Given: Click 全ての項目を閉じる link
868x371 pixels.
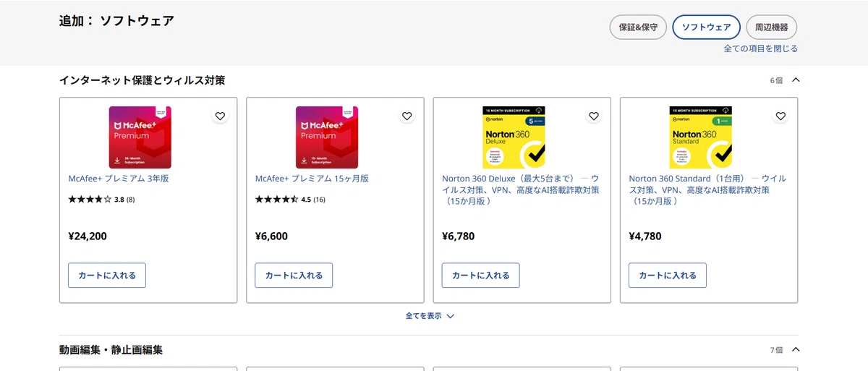Looking at the screenshot, I should 761,48.
